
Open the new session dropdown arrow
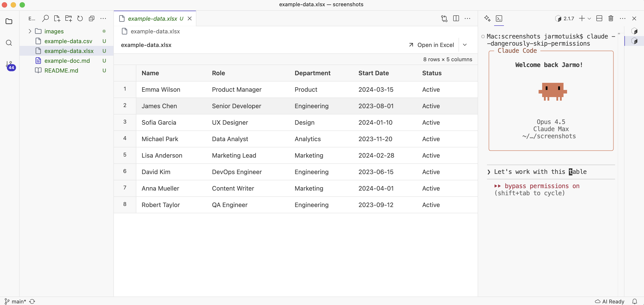[x=590, y=18]
